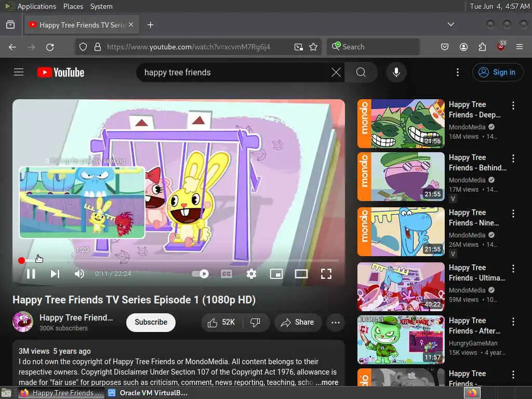Switch to Oracle VM VirtualBox in taskbar
This screenshot has width=532, height=399.
[149, 393]
